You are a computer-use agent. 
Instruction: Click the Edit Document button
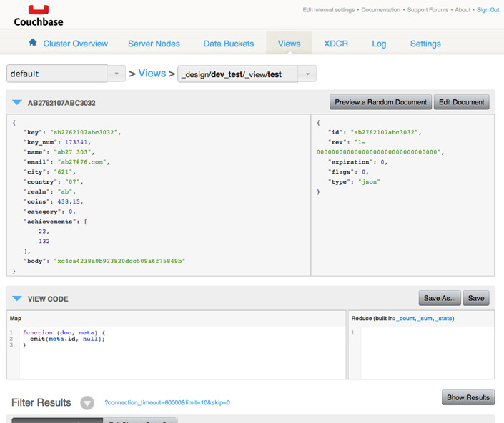coord(462,102)
